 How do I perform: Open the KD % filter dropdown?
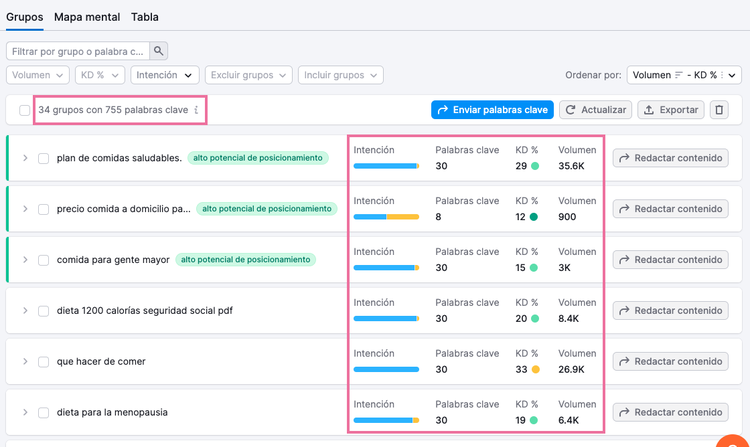pos(100,75)
